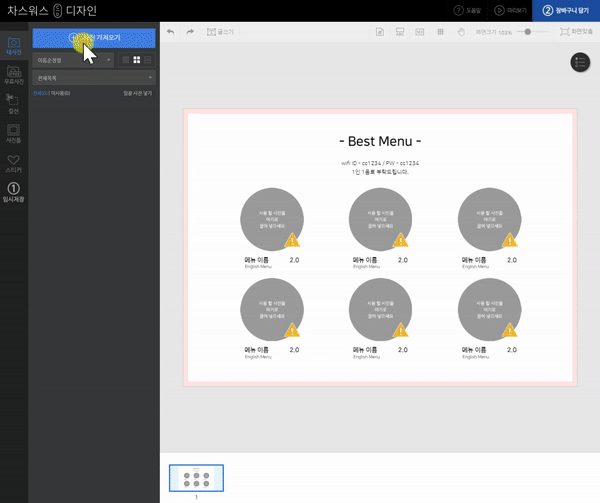Open the 전체목록 list dropdown
600x503 pixels.
coord(94,78)
